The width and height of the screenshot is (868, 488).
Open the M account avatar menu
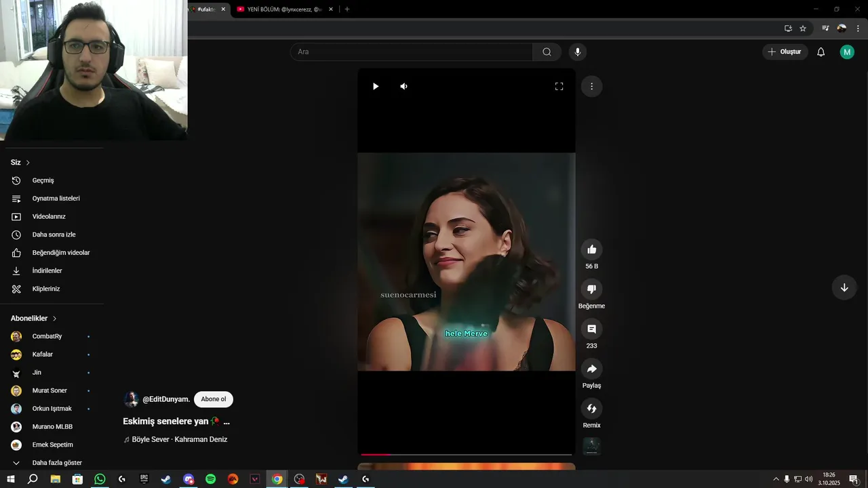(847, 52)
